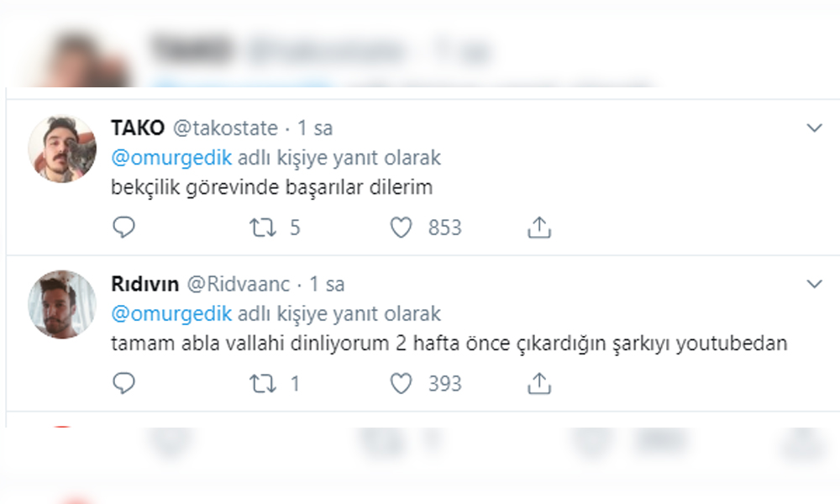Like the tweet from TAKO
Screen dimensions: 840x504
(403, 227)
